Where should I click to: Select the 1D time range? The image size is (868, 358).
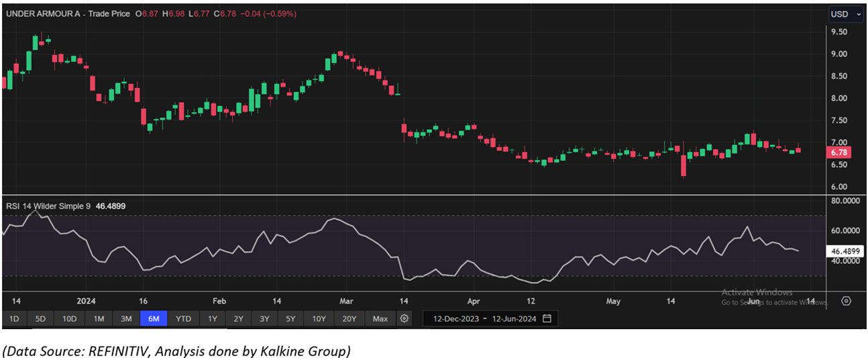pos(14,318)
